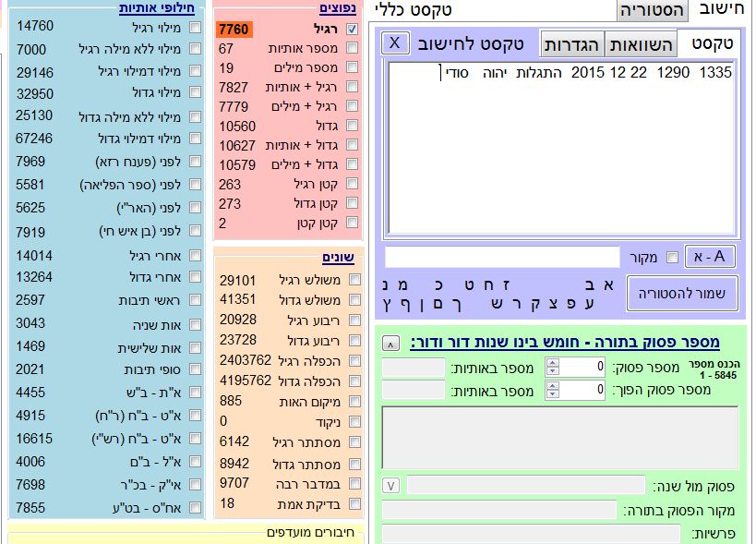Insert the letter כ from the Hebrew keyboard
The image size is (756, 544).
pos(438,286)
